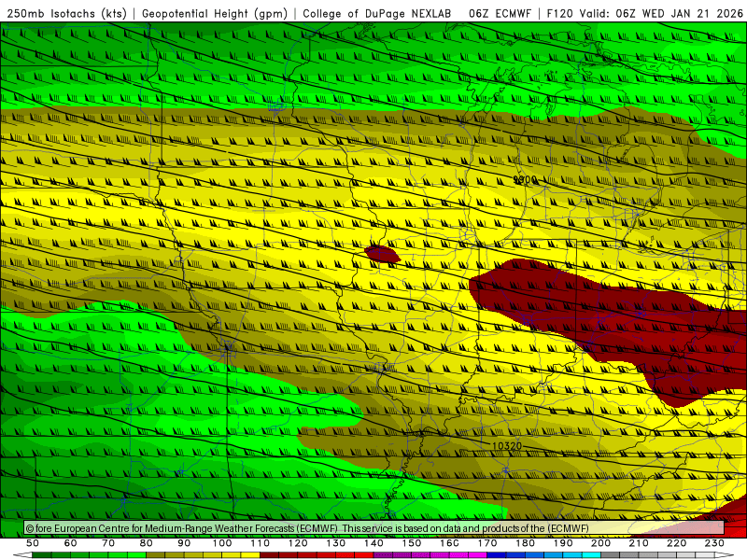Click legend value 130

(x=336, y=543)
